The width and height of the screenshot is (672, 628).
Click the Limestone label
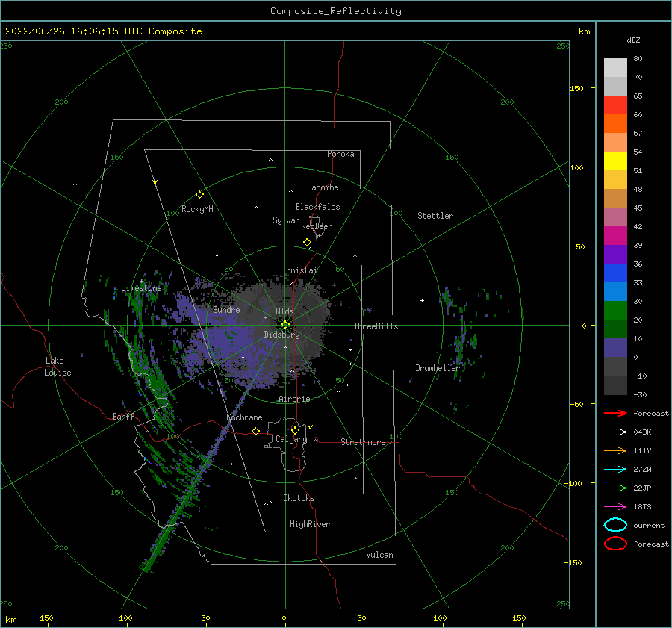pos(141,288)
